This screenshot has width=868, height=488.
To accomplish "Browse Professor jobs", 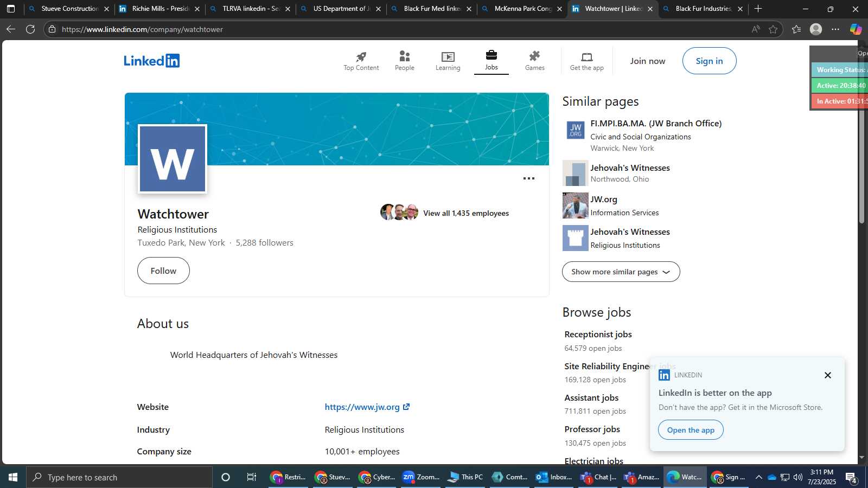I will (x=592, y=429).
